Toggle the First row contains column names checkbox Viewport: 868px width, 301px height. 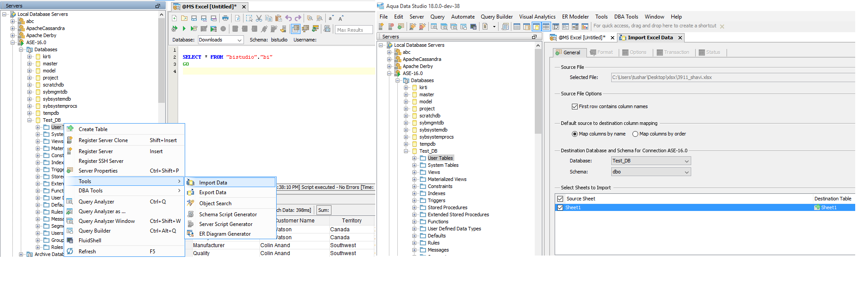(575, 106)
